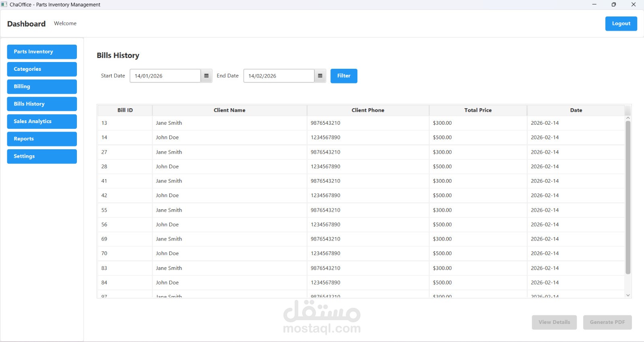
Task: Sort table by the Client Phone column
Action: (368, 110)
